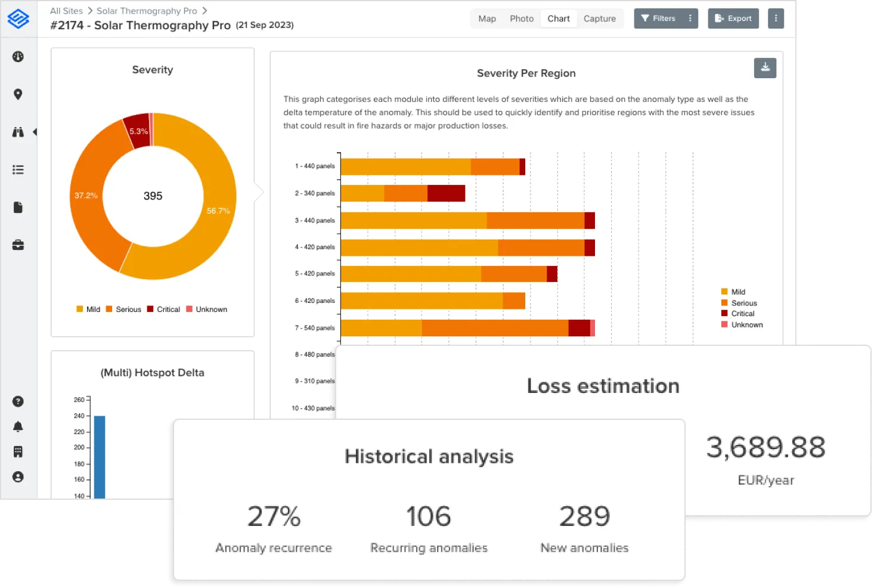Image resolution: width=874 pixels, height=588 pixels.
Task: Open the dashboard gauge icon in sidebar
Action: tap(18, 57)
